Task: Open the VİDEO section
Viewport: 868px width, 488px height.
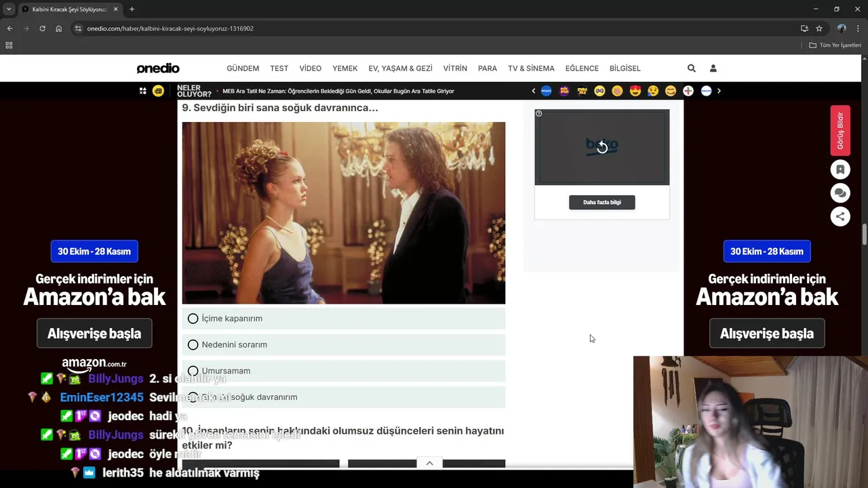Action: pyautogui.click(x=311, y=68)
